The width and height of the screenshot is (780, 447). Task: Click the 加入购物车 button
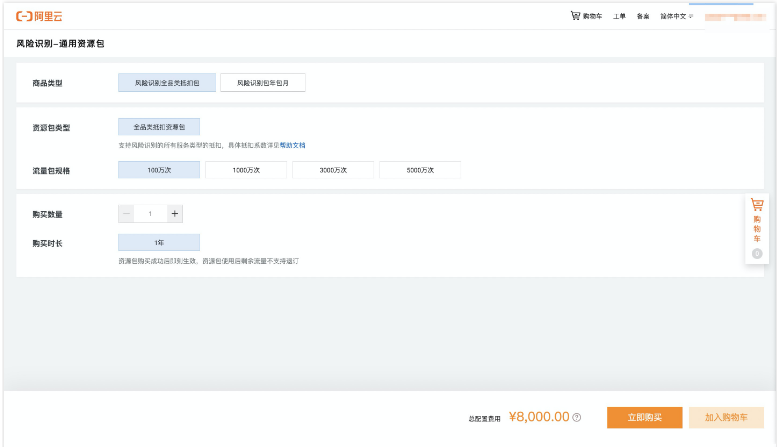pos(726,418)
